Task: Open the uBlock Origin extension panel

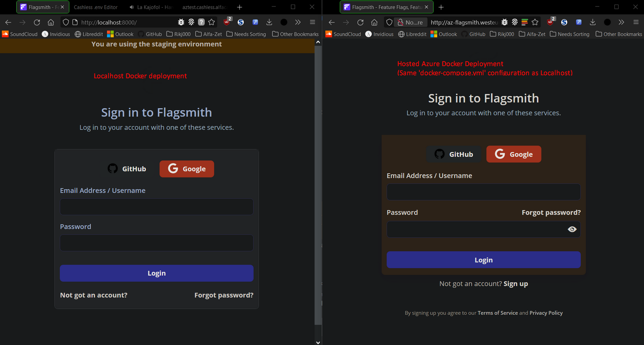Action: pyautogui.click(x=227, y=22)
